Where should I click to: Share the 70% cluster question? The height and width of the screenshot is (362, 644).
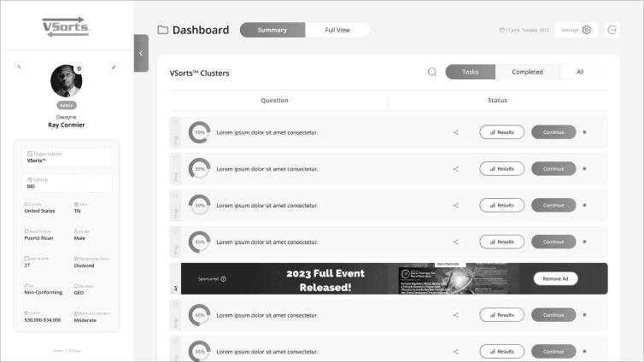(456, 132)
